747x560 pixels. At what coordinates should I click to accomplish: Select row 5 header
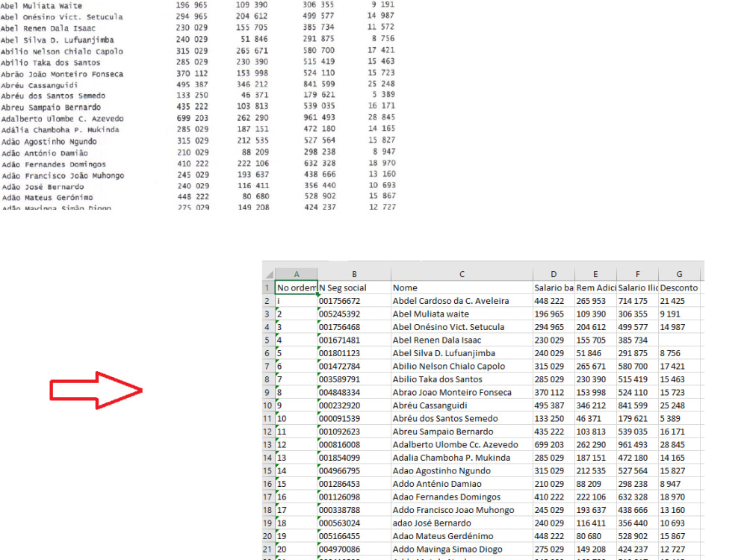[x=268, y=340]
